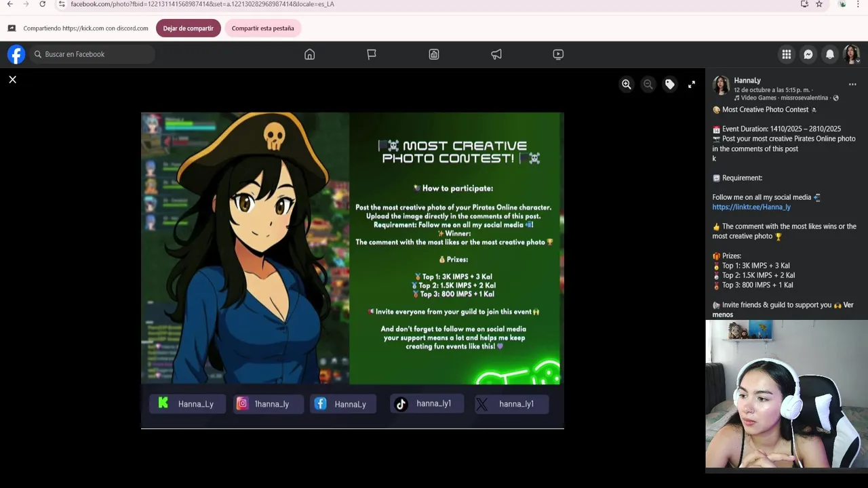Click the screen-sharing indicator icon
This screenshot has width=868, height=488.
tap(12, 28)
